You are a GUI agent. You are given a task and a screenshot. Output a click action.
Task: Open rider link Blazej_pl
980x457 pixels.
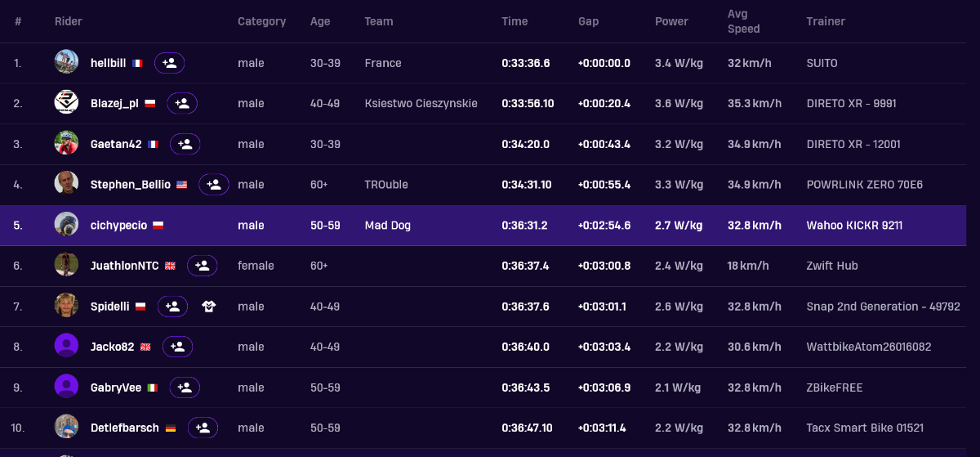(114, 103)
